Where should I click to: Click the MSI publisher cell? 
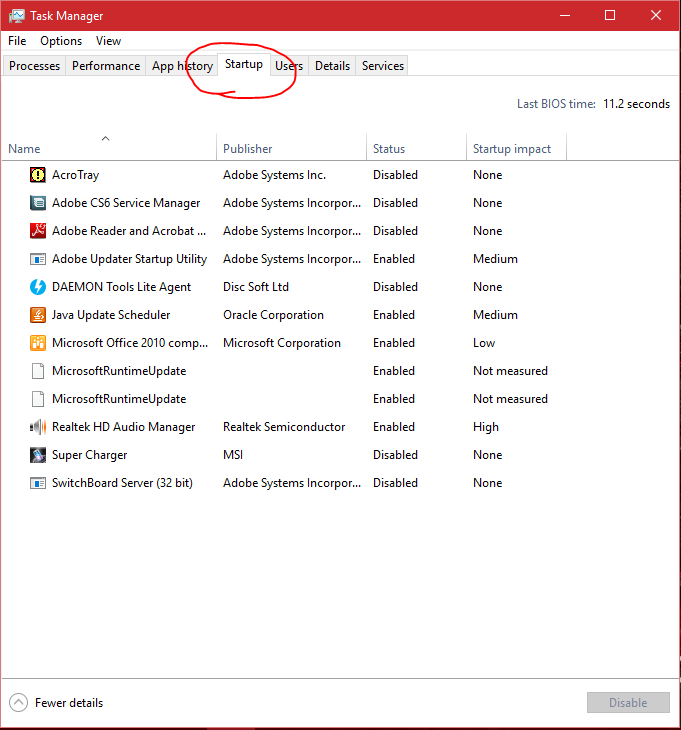[x=233, y=455]
